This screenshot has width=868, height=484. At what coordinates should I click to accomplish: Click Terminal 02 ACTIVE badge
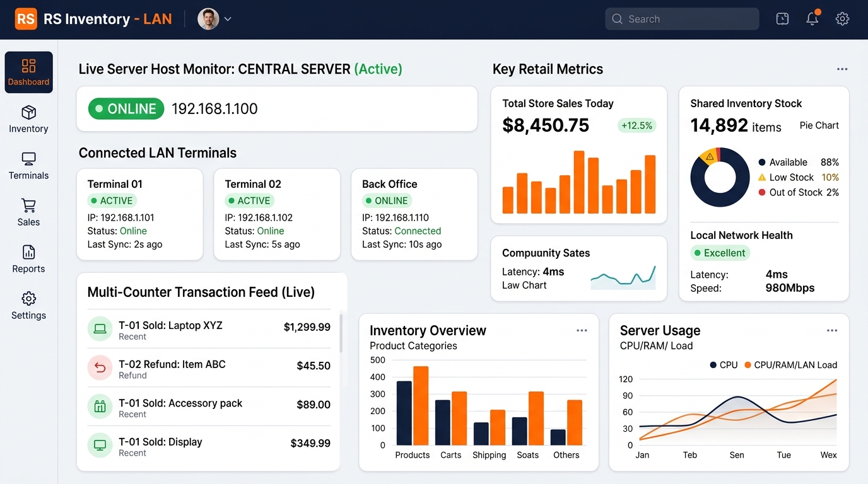[249, 201]
